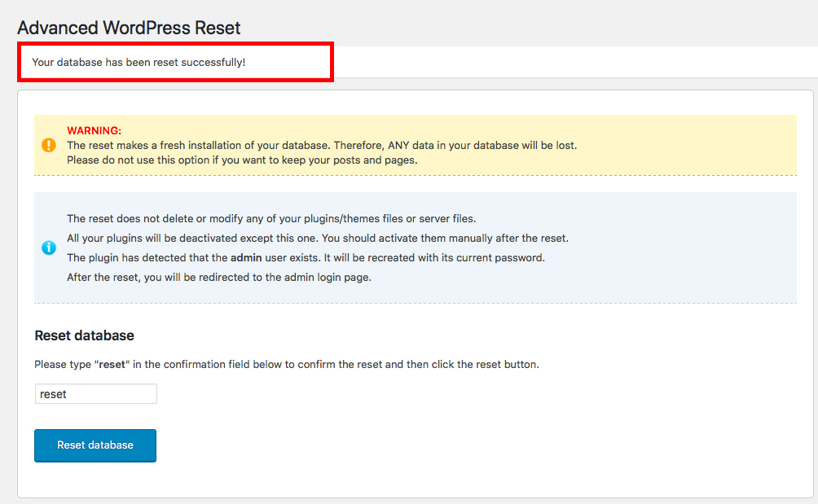Image resolution: width=818 pixels, height=504 pixels.
Task: Click the "Please type reset" instruction text
Action: pyautogui.click(x=286, y=365)
